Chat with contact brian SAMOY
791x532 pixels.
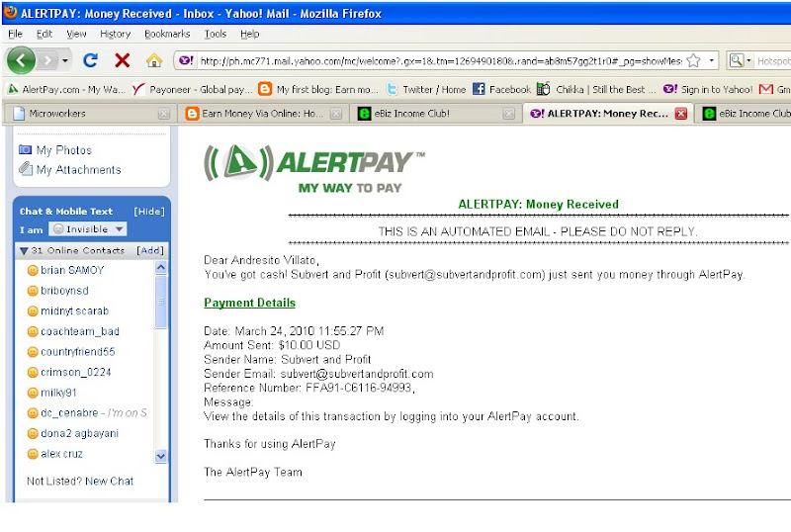[72, 270]
